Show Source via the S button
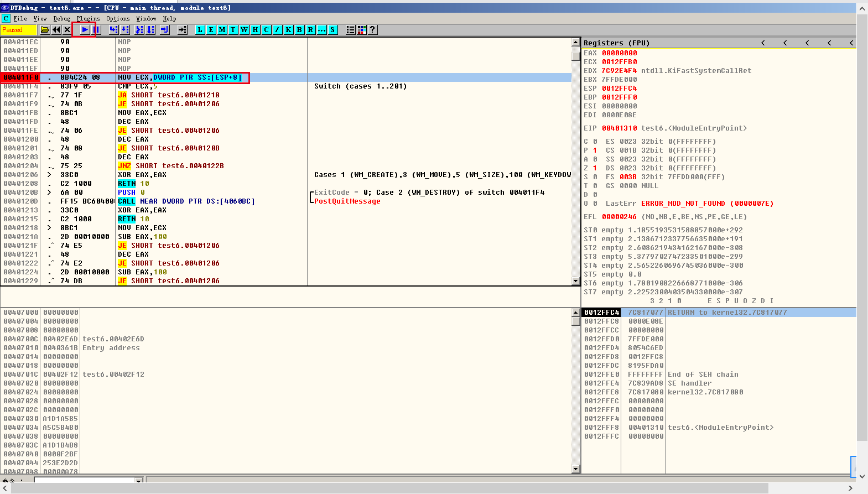The image size is (868, 494). (x=333, y=30)
